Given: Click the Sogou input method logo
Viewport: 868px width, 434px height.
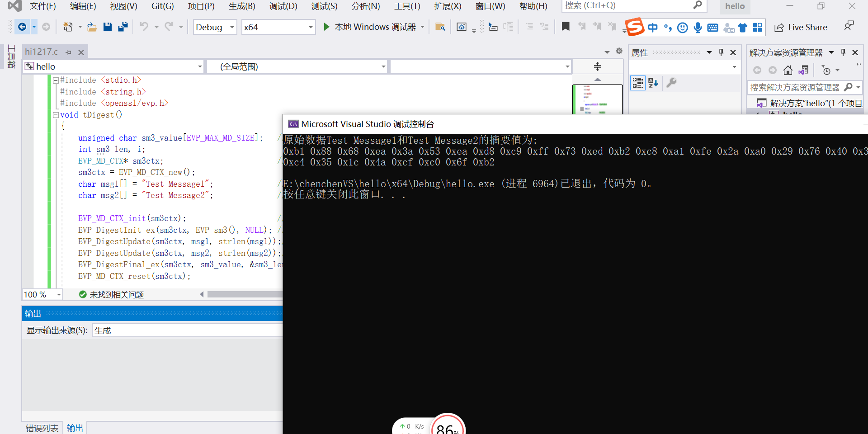Looking at the screenshot, I should (635, 27).
